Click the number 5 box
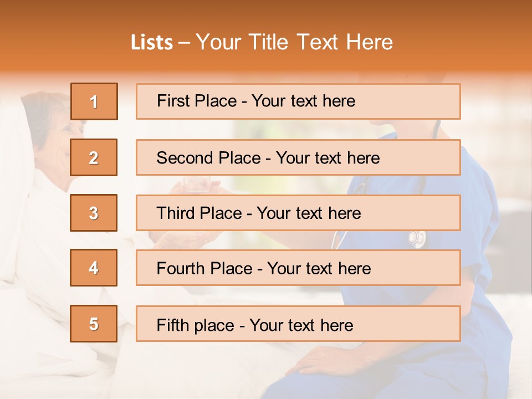 94,324
